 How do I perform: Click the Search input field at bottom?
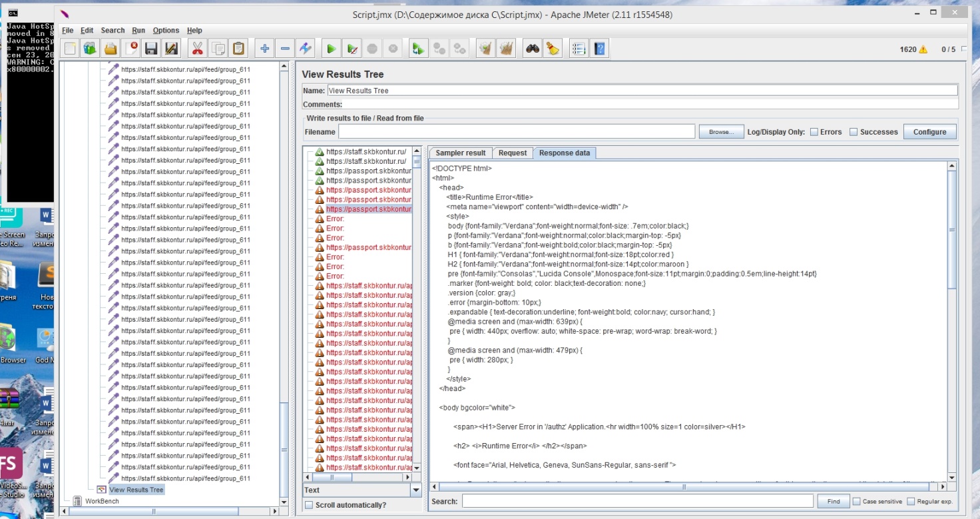(x=638, y=501)
